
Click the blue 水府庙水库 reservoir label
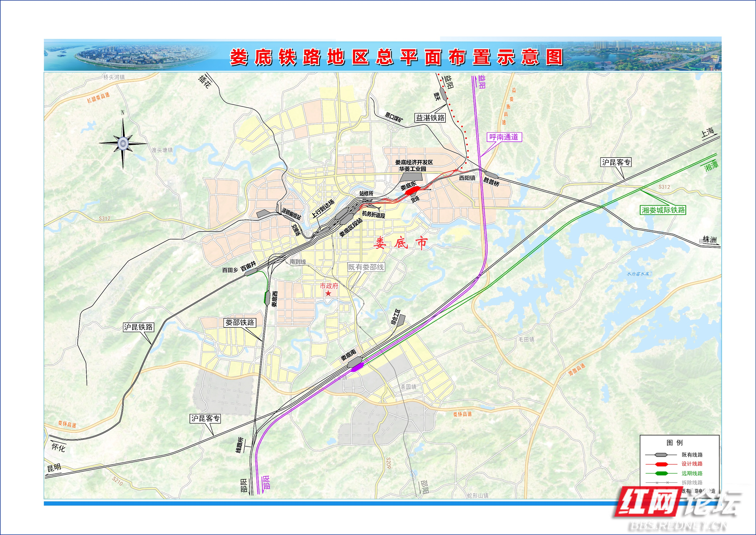(639, 274)
